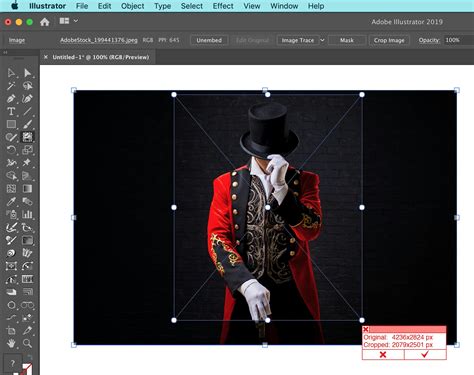Image resolution: width=474 pixels, height=375 pixels.
Task: Select the Rectangle tool
Action: tap(11, 124)
